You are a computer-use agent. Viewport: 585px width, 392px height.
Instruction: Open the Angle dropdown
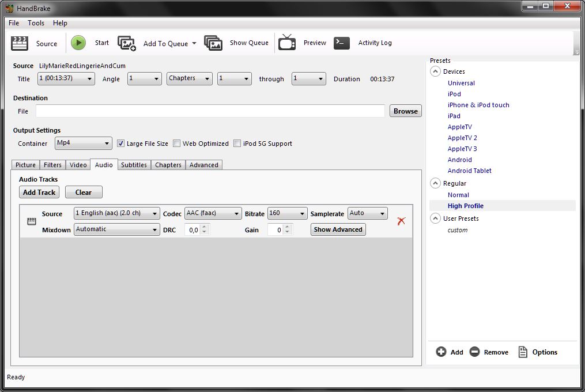click(145, 79)
